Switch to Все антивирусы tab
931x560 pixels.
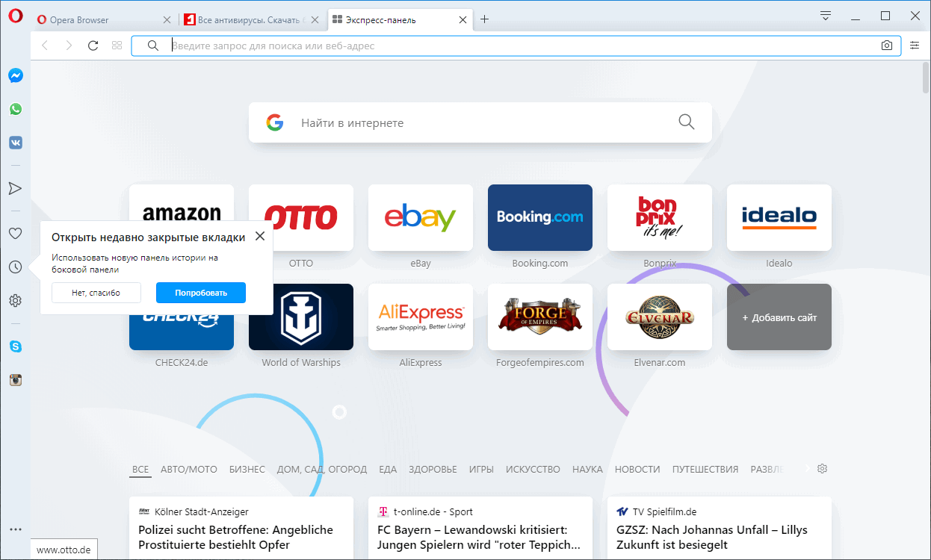(x=253, y=20)
